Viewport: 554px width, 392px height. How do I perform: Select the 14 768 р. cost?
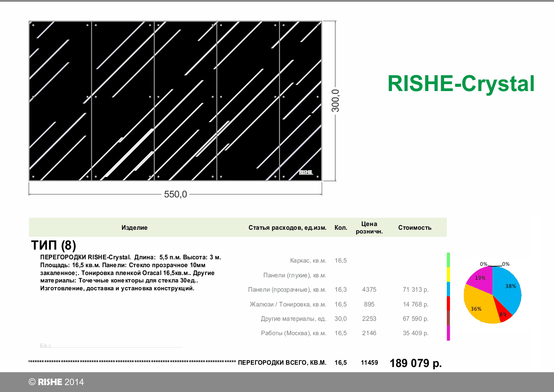coord(415,304)
